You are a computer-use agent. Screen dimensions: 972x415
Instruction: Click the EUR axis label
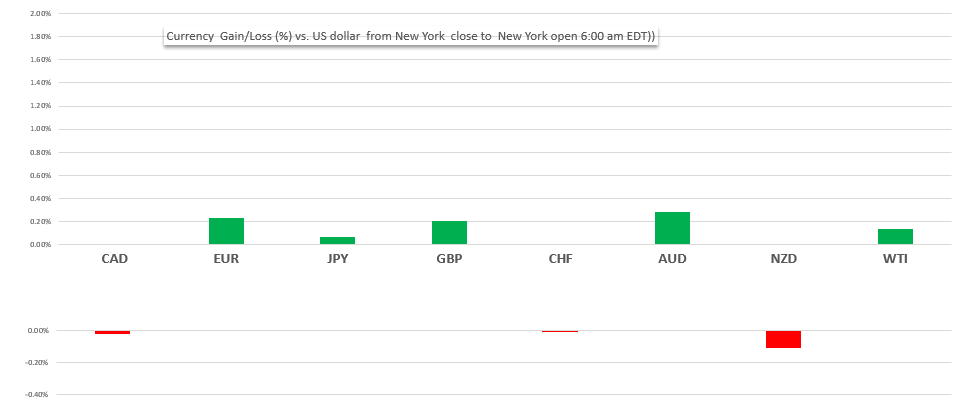(226, 259)
